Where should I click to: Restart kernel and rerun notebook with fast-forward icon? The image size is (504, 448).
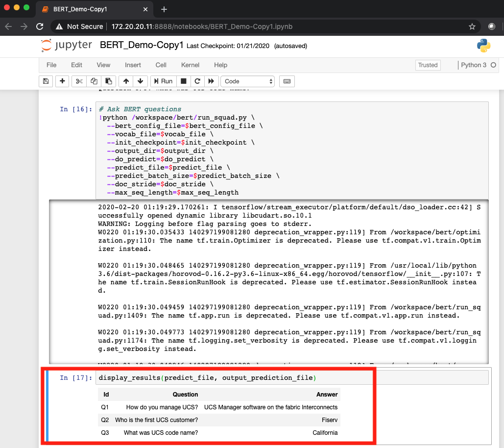(x=212, y=81)
